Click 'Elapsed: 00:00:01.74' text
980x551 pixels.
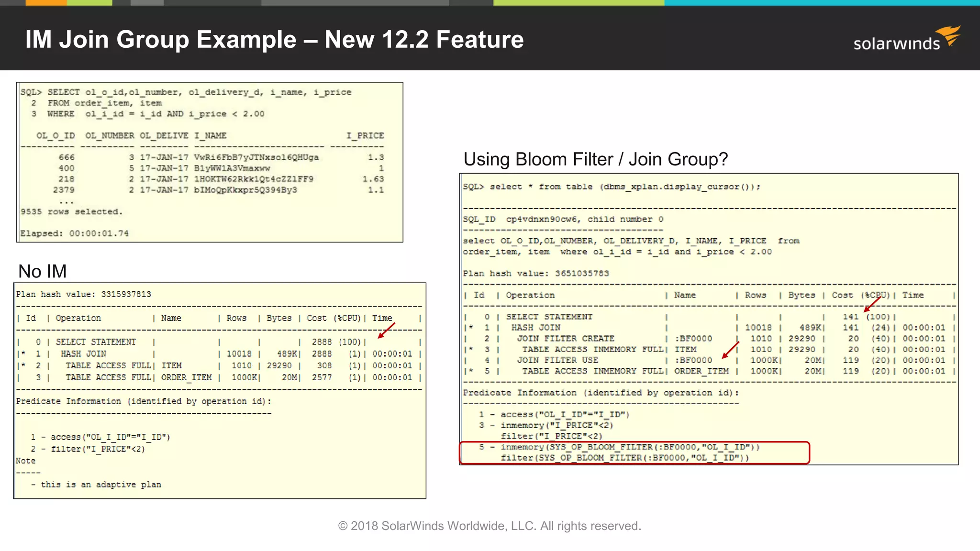pyautogui.click(x=75, y=233)
